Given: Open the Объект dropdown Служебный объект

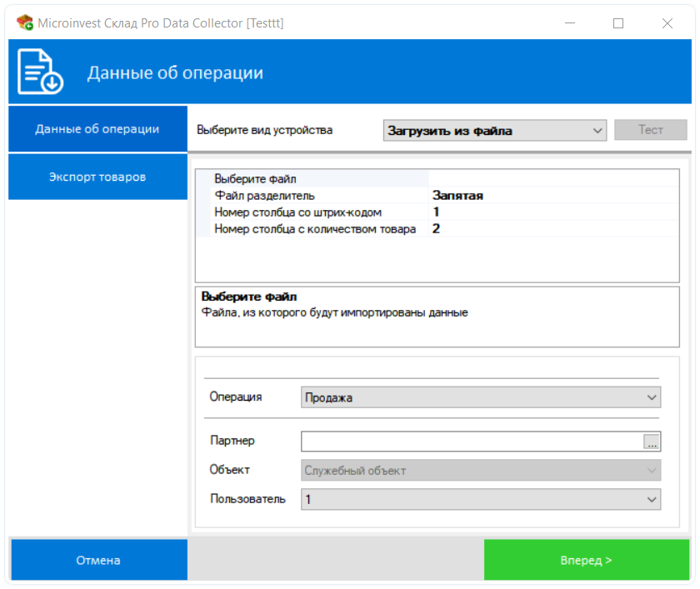Looking at the screenshot, I should (x=481, y=471).
